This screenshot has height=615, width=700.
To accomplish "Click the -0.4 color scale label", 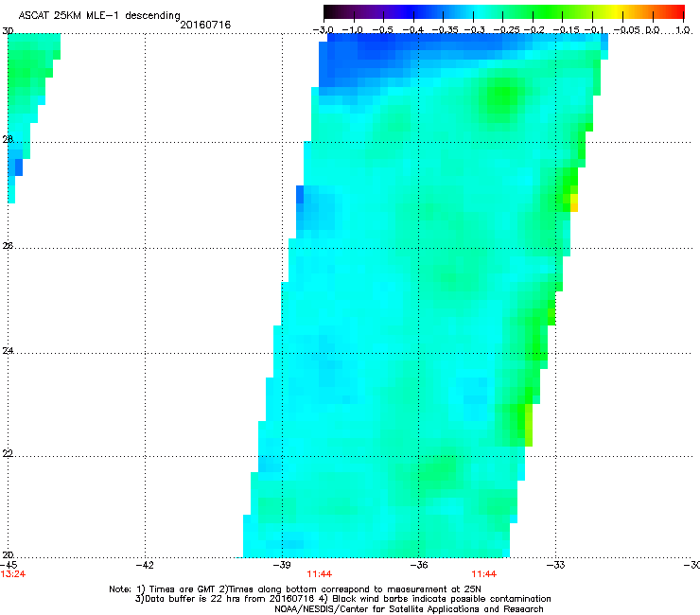I will click(413, 30).
